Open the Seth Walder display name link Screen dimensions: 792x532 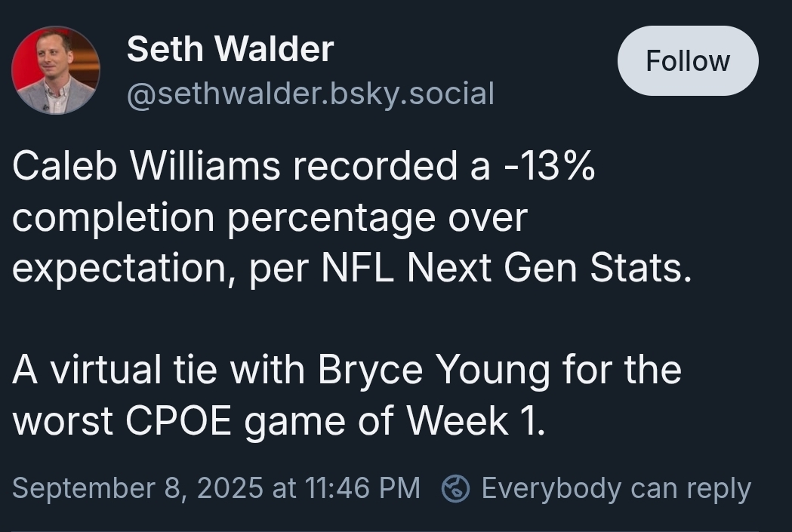(230, 50)
